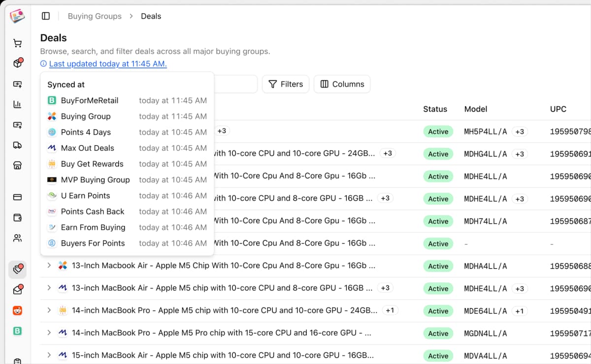Click Earn From Buying logo in popup
591x364 pixels.
52,227
